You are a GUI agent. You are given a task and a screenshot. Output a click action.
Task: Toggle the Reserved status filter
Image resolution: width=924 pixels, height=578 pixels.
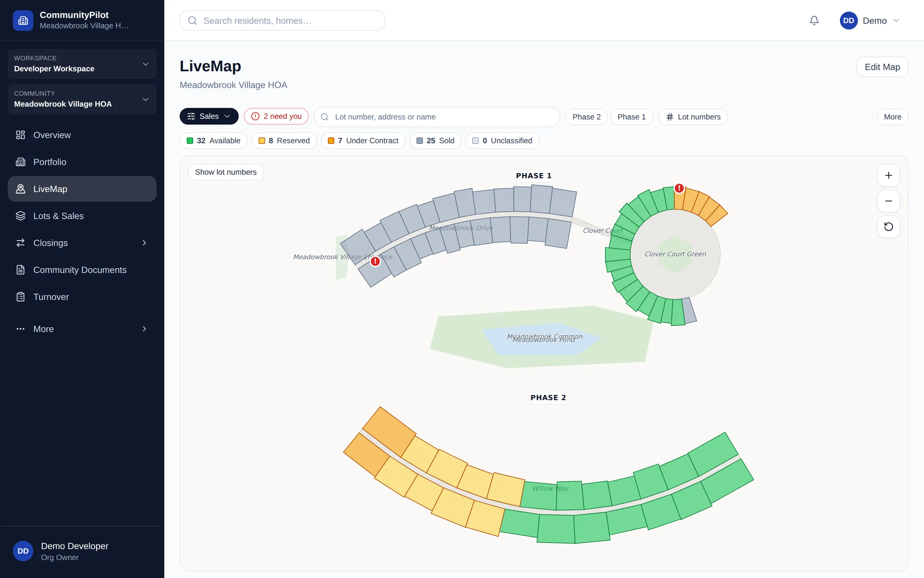point(284,141)
